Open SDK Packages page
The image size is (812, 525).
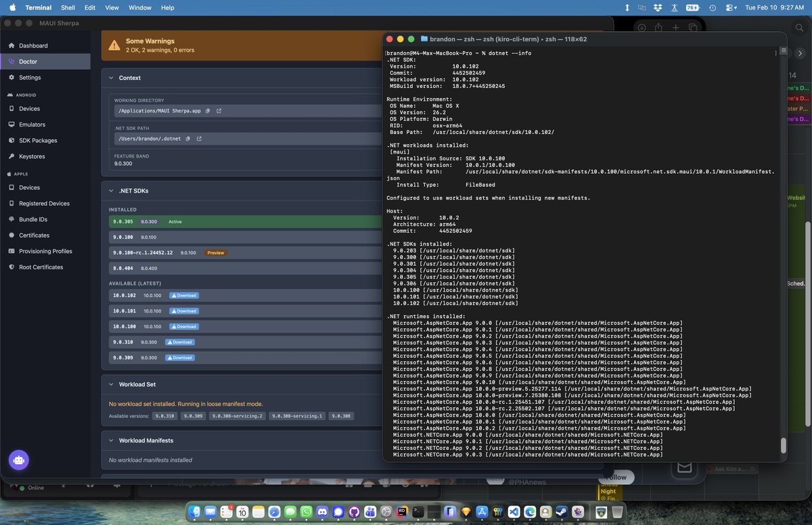coord(45,140)
